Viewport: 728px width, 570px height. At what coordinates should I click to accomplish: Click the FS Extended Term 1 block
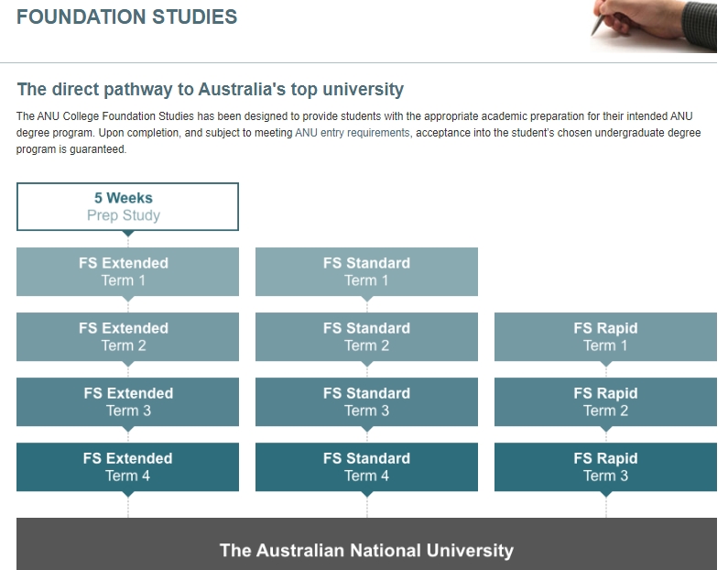(127, 272)
